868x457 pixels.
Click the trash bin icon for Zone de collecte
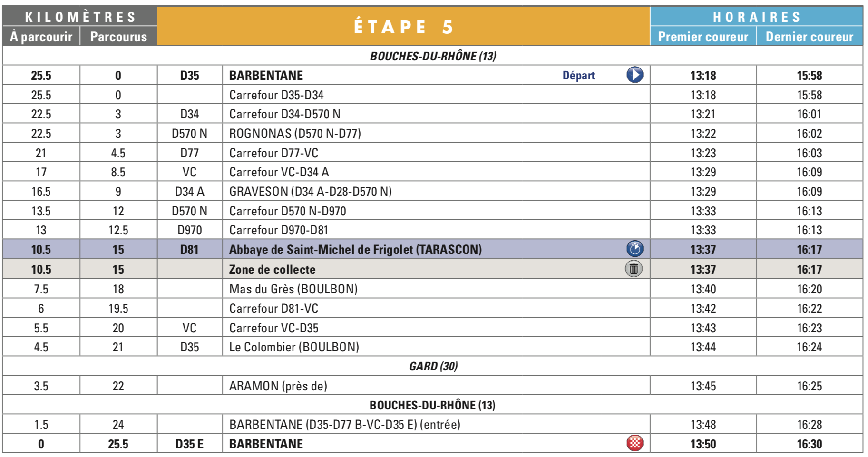pos(634,269)
